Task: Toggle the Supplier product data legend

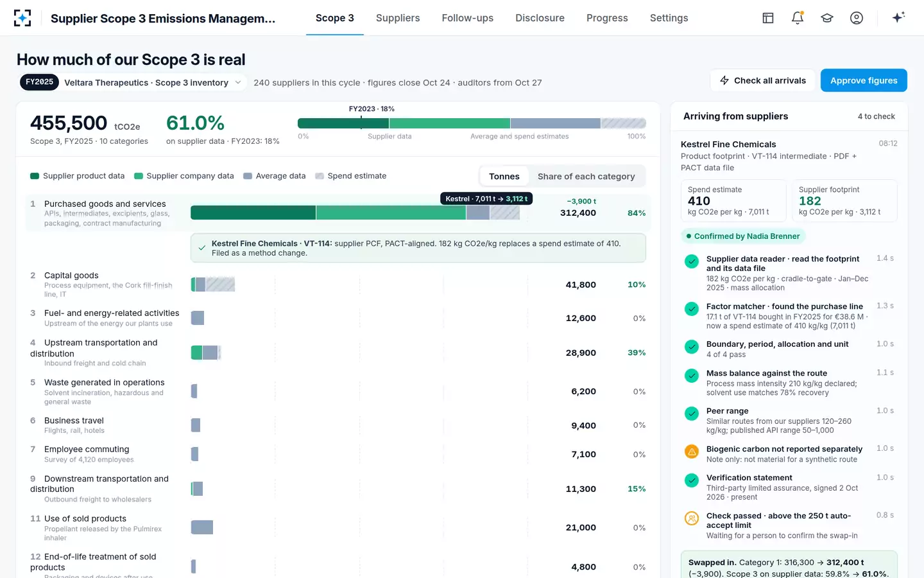Action: pyautogui.click(x=78, y=176)
